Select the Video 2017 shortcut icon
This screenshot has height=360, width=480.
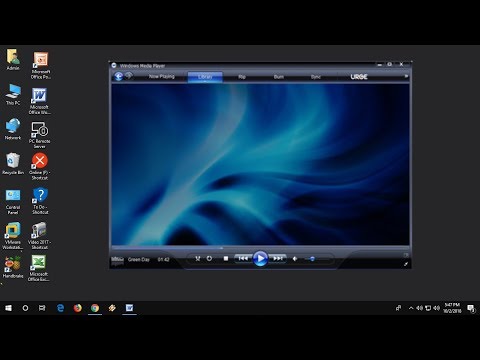pyautogui.click(x=39, y=236)
